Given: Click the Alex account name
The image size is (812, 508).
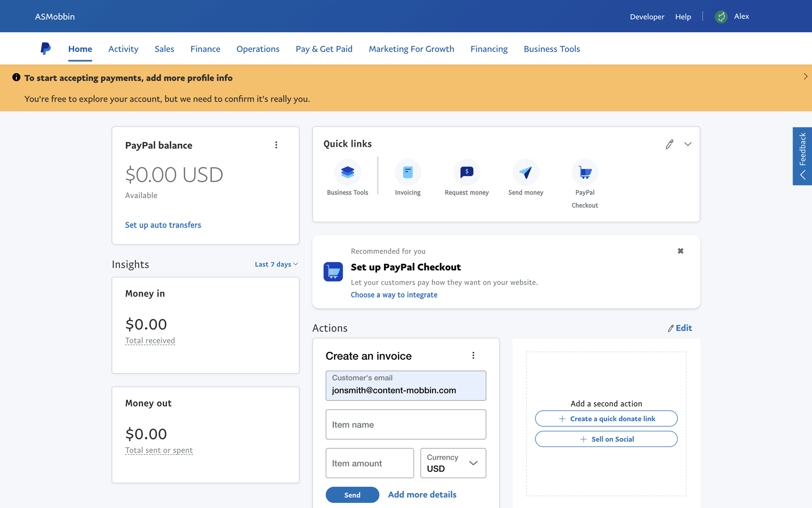Looking at the screenshot, I should [x=741, y=17].
